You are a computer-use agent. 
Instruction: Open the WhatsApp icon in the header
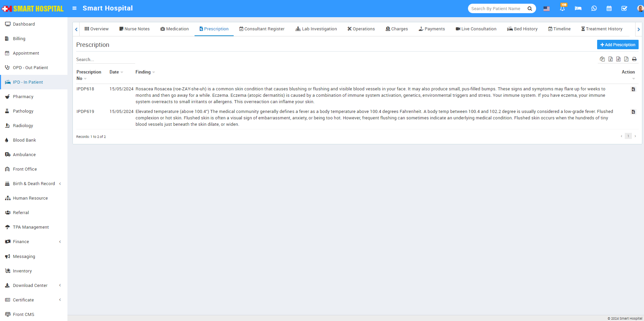(594, 8)
